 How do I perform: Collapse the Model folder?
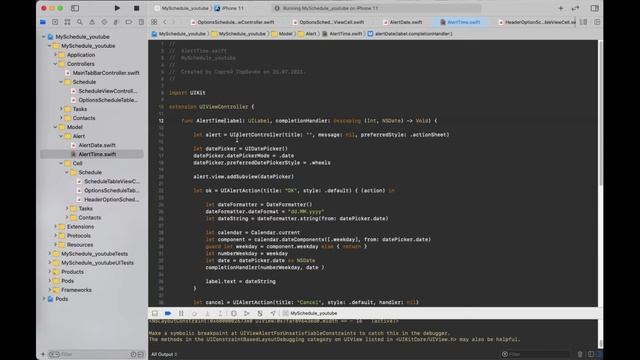(56, 127)
